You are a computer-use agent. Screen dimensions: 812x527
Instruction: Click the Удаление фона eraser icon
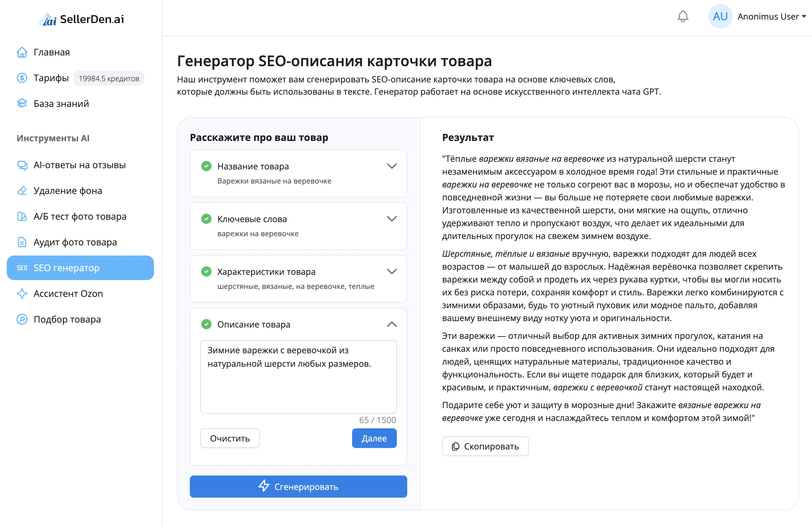22,191
